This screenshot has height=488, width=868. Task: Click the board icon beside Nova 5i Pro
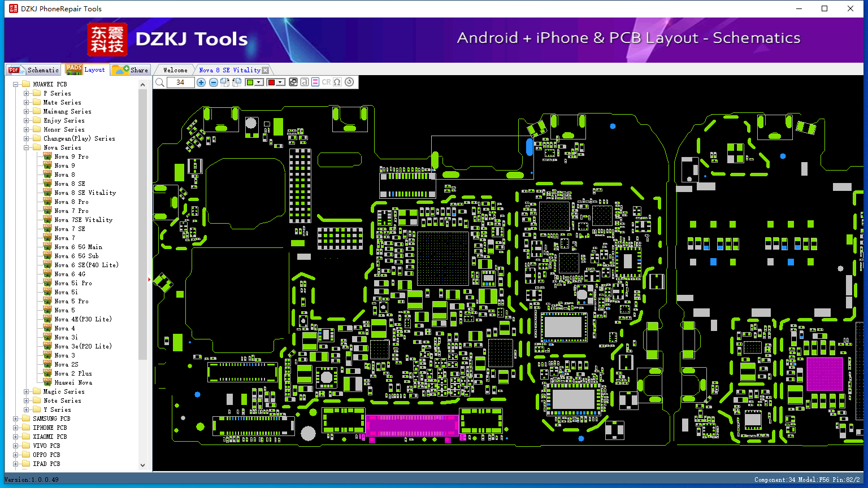click(48, 283)
